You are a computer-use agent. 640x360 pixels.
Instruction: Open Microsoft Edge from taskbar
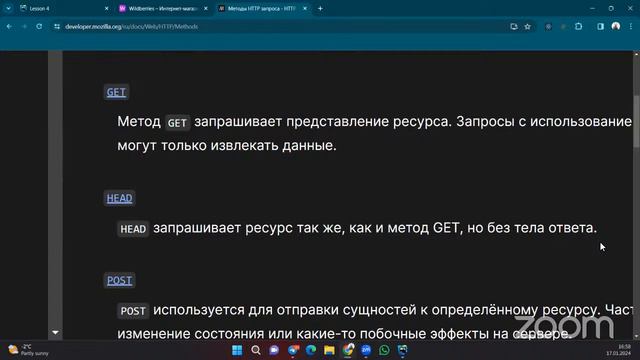coord(311,350)
